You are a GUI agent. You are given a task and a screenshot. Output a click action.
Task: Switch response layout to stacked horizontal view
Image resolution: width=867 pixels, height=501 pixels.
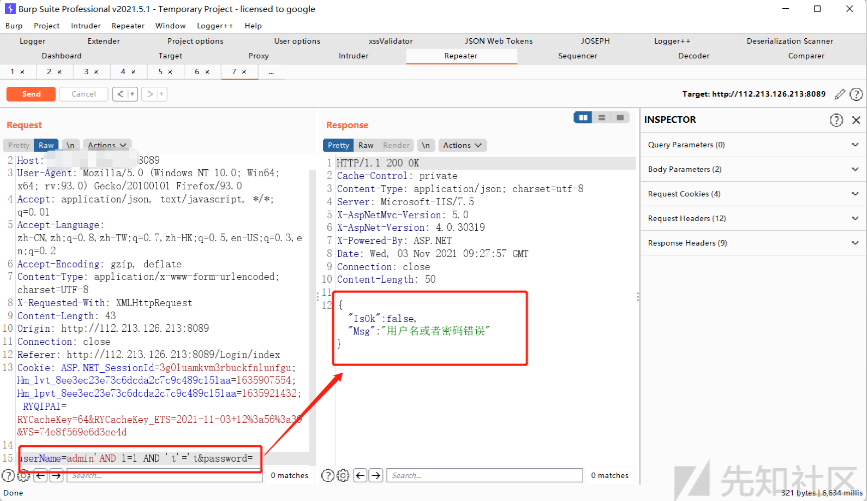click(602, 117)
